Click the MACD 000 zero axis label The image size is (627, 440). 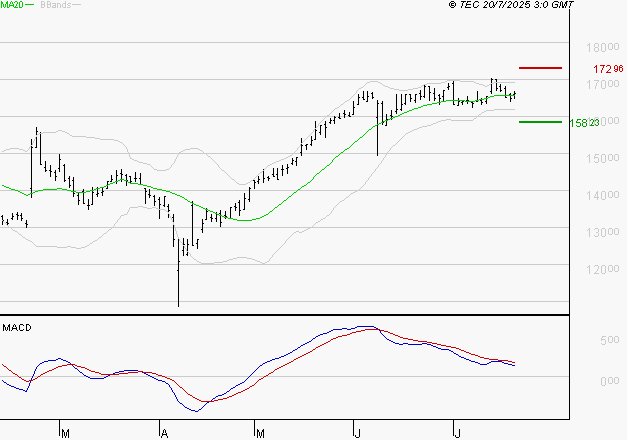[x=610, y=381]
